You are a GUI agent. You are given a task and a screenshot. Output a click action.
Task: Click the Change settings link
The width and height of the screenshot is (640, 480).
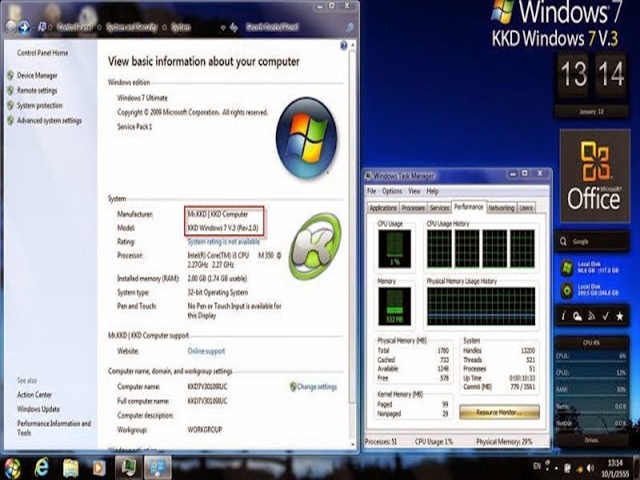click(x=317, y=387)
